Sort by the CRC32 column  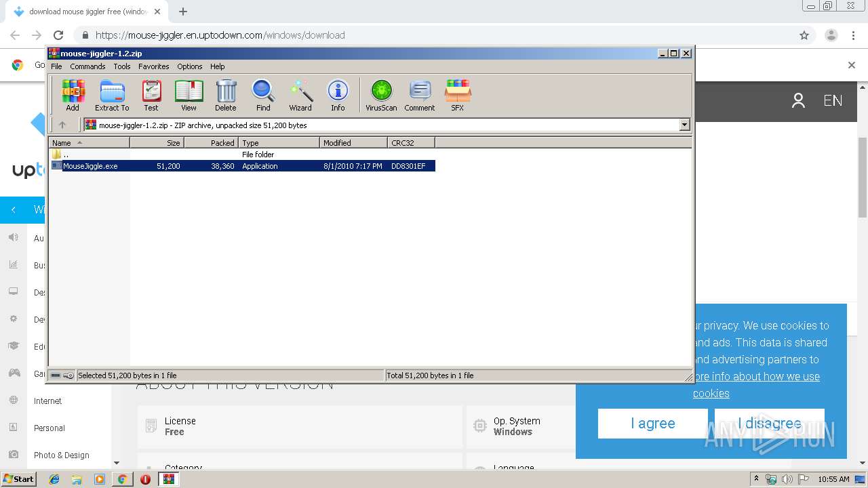(411, 142)
